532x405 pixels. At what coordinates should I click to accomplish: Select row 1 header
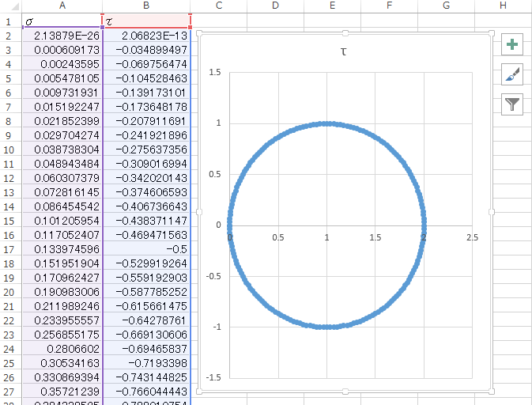pyautogui.click(x=8, y=21)
